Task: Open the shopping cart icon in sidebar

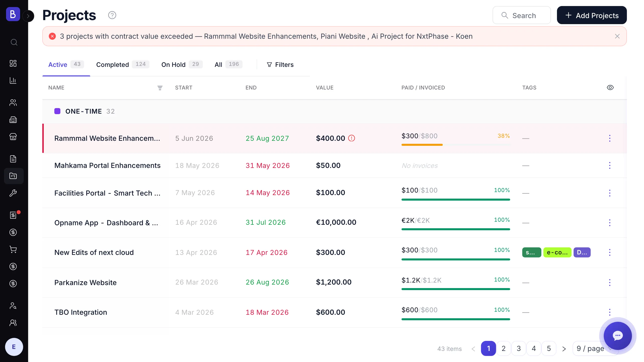Action: (13, 249)
